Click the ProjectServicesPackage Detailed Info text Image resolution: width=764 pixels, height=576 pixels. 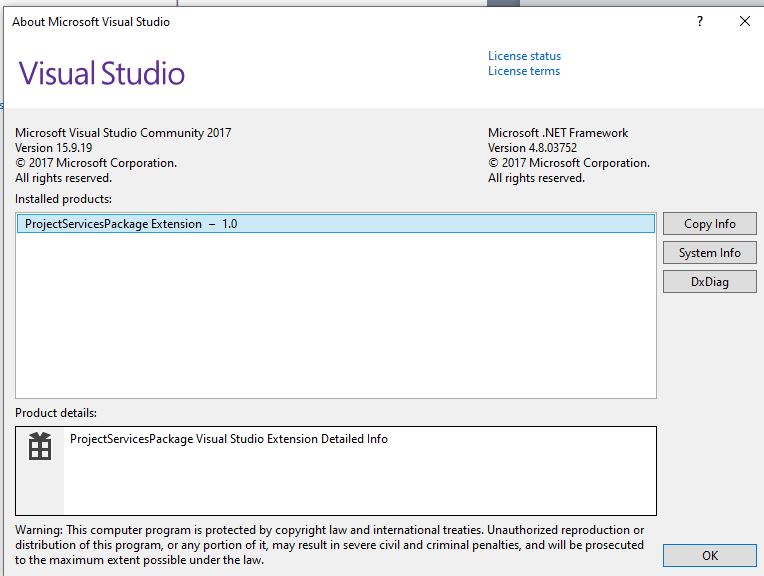228,439
